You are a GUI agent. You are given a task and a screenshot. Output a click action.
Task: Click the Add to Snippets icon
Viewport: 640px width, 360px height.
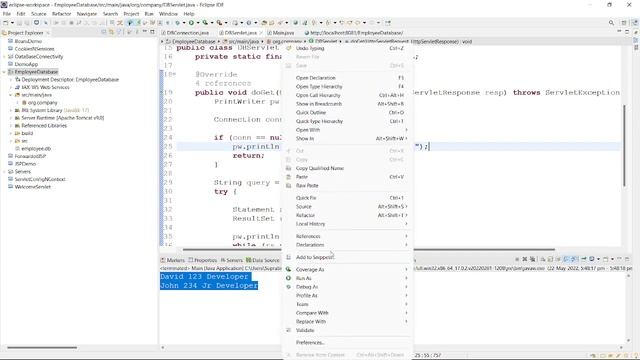point(289,257)
